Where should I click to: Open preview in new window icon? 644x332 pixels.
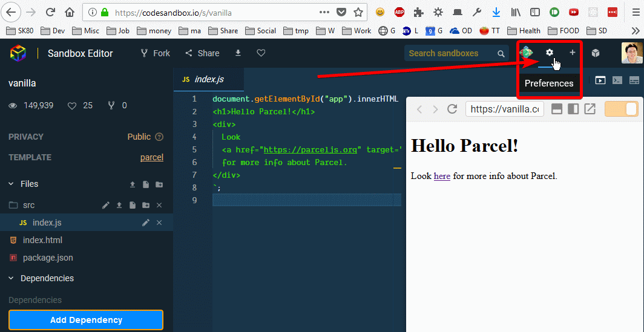tap(590, 109)
